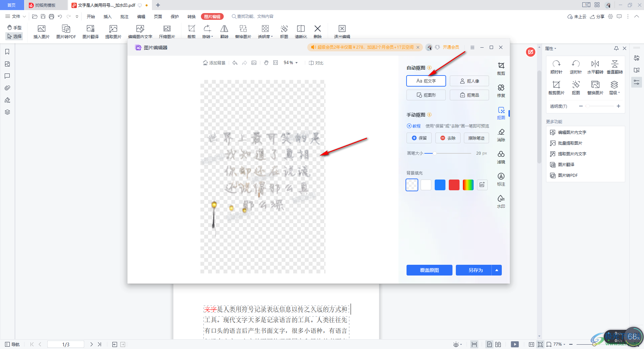Choose 抠商品 auto cutout product

coord(469,95)
